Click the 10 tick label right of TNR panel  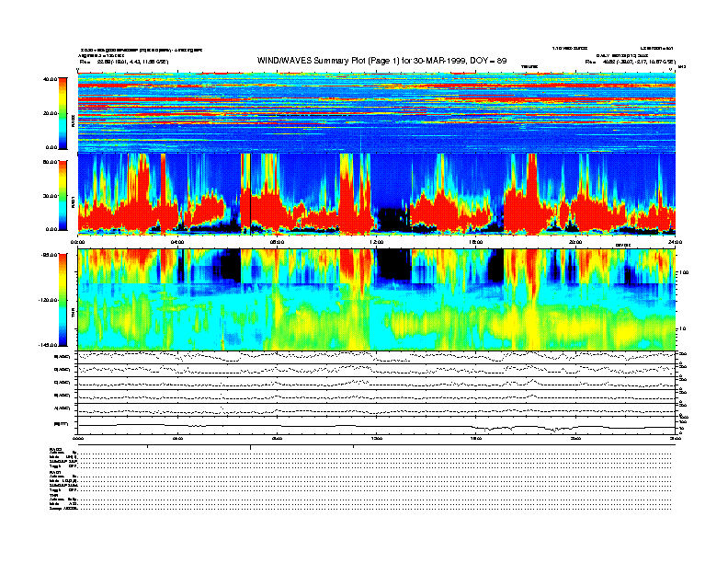pyautogui.click(x=682, y=329)
